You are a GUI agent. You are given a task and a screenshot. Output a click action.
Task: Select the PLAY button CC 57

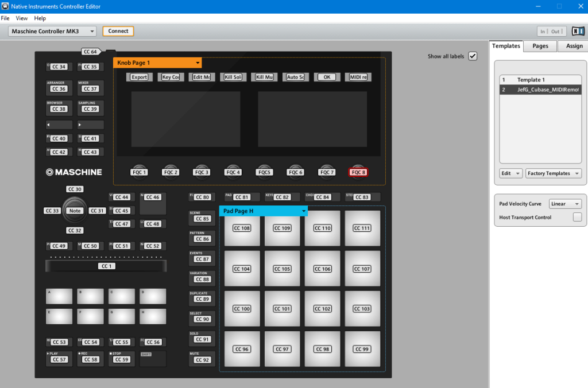click(59, 359)
